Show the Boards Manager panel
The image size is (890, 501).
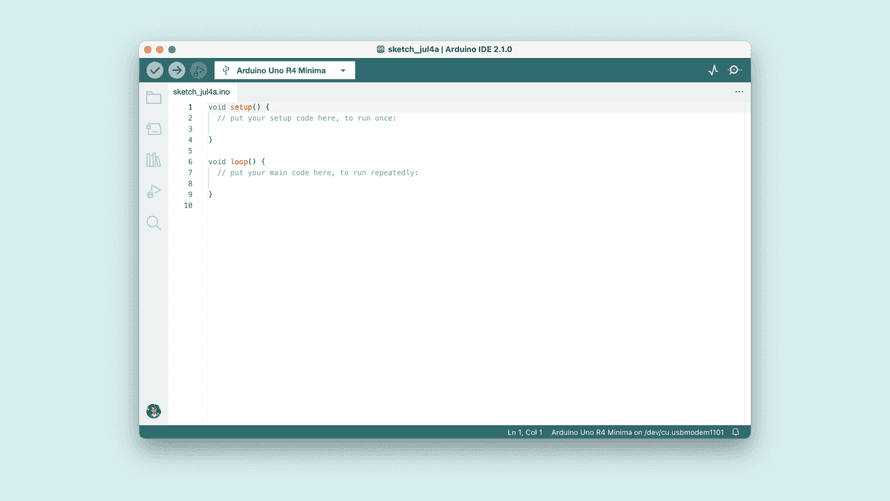coord(154,129)
